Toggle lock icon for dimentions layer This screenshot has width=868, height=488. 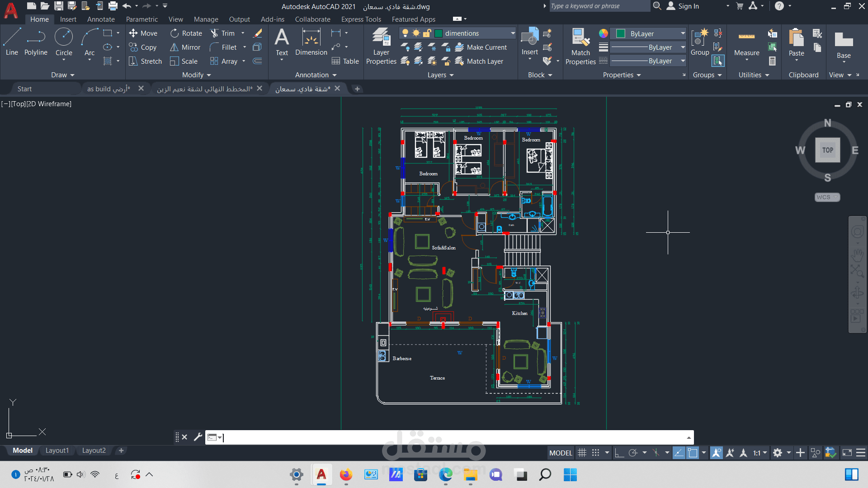[427, 33]
